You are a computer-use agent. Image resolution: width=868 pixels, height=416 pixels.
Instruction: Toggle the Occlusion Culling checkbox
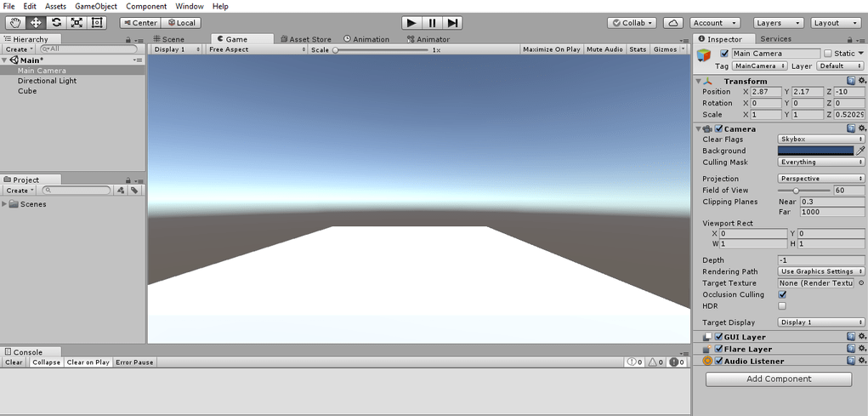782,294
